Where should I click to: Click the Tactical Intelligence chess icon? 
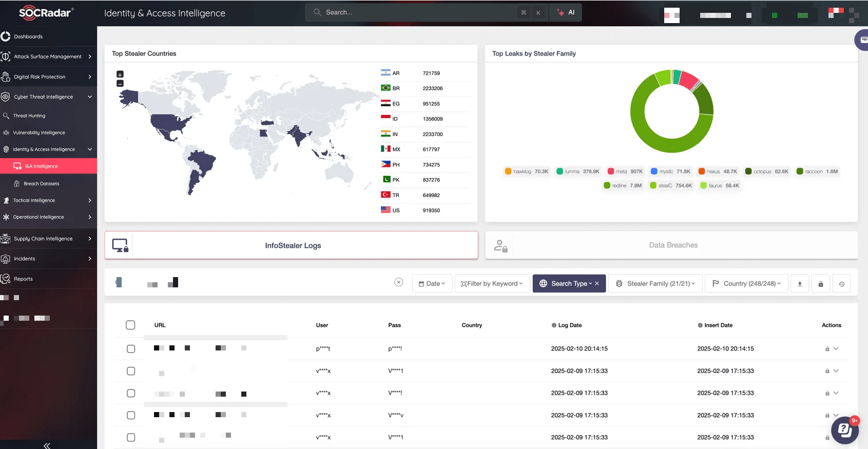(6, 201)
